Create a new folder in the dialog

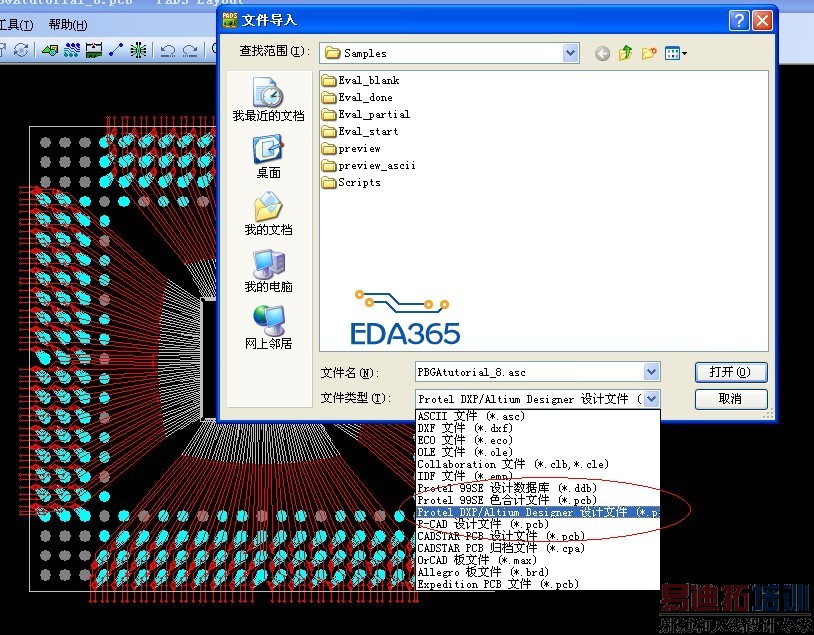(x=649, y=53)
